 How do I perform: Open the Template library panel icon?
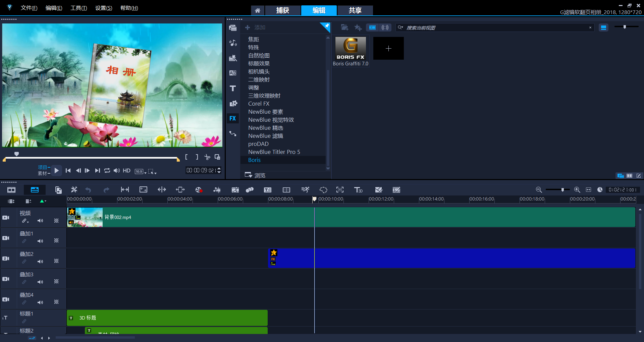[233, 58]
